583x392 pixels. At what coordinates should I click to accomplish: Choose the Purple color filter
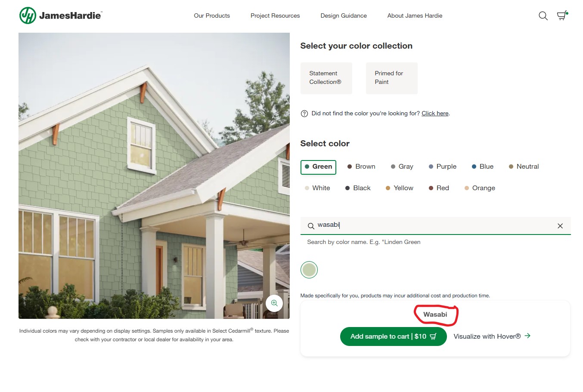[x=442, y=167]
